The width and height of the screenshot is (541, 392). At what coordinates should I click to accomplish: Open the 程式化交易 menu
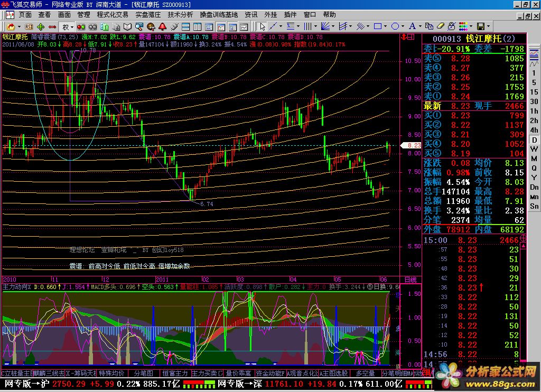click(x=113, y=14)
